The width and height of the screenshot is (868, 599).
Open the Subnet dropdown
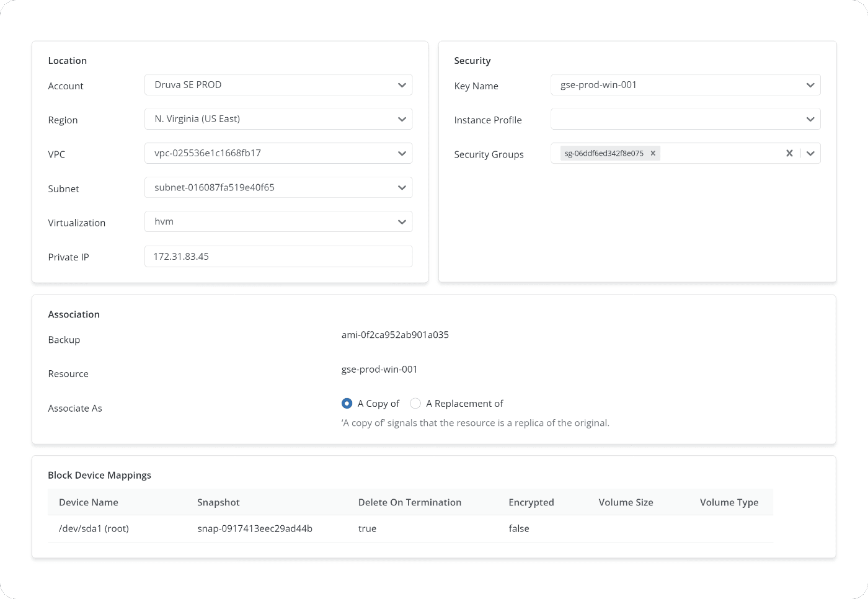click(278, 187)
